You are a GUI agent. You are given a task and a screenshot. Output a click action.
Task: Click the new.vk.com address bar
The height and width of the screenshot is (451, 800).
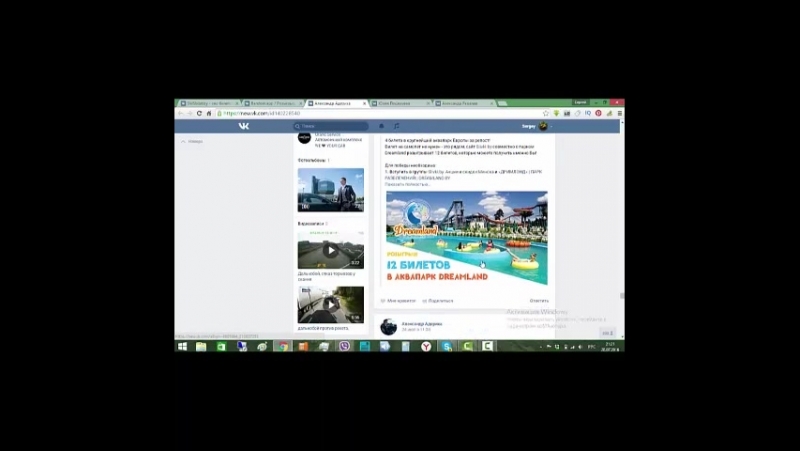(x=378, y=113)
